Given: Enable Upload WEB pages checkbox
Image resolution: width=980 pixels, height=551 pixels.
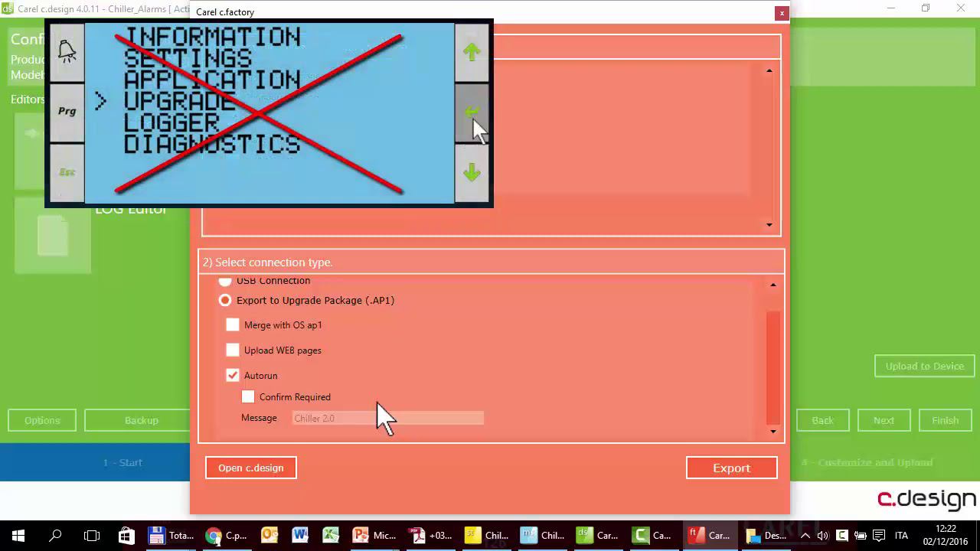Looking at the screenshot, I should click(x=233, y=350).
